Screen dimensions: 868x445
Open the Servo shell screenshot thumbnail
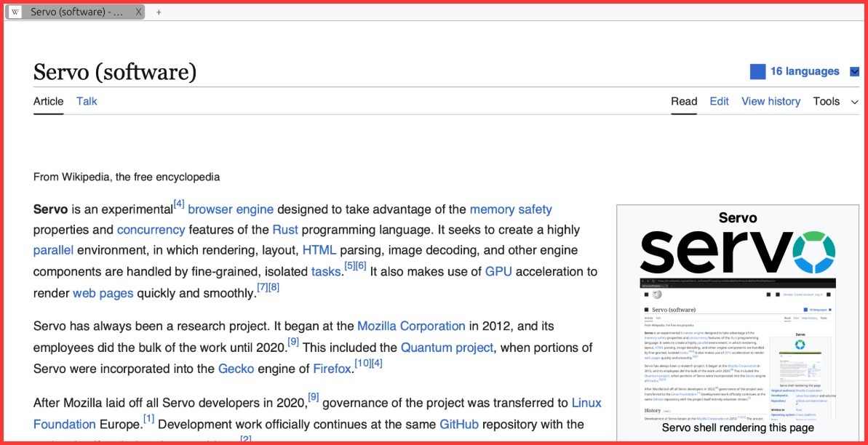click(738, 348)
